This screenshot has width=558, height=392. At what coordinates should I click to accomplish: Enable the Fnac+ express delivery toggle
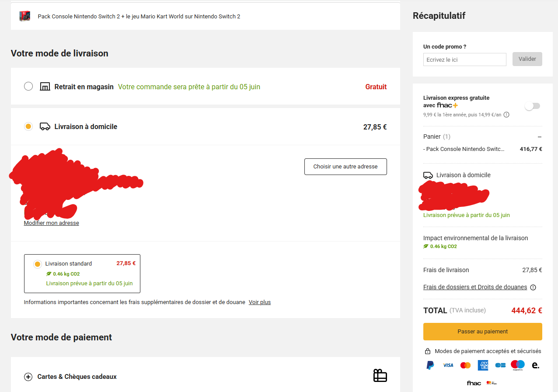(532, 106)
